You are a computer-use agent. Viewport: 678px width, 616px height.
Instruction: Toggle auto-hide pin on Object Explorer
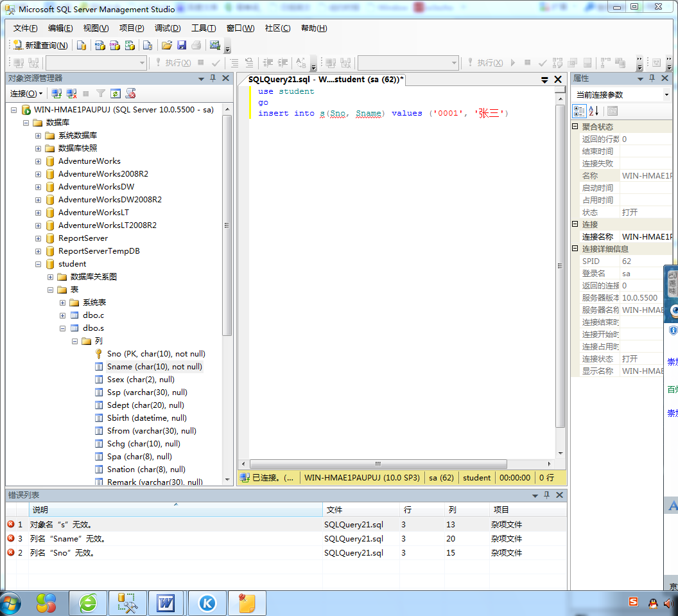click(x=213, y=78)
